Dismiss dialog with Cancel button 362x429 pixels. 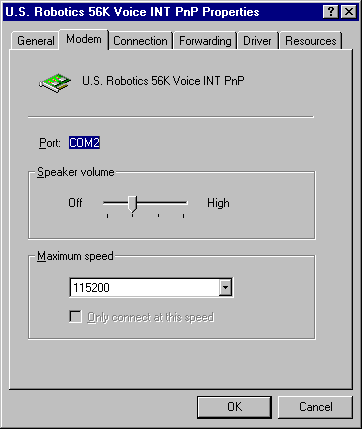[x=315, y=407]
